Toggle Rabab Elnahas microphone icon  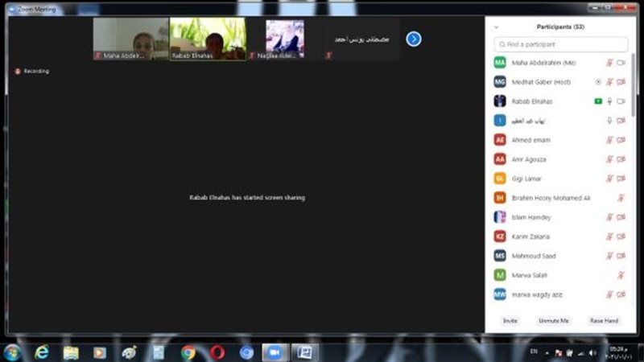coord(609,101)
